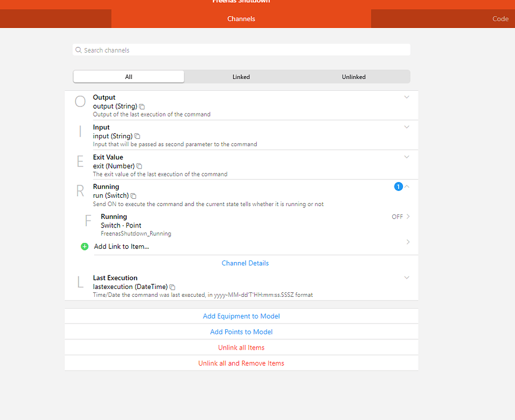Click the blue linked-items badge on Running
Image resolution: width=515 pixels, height=420 pixels.
[398, 186]
